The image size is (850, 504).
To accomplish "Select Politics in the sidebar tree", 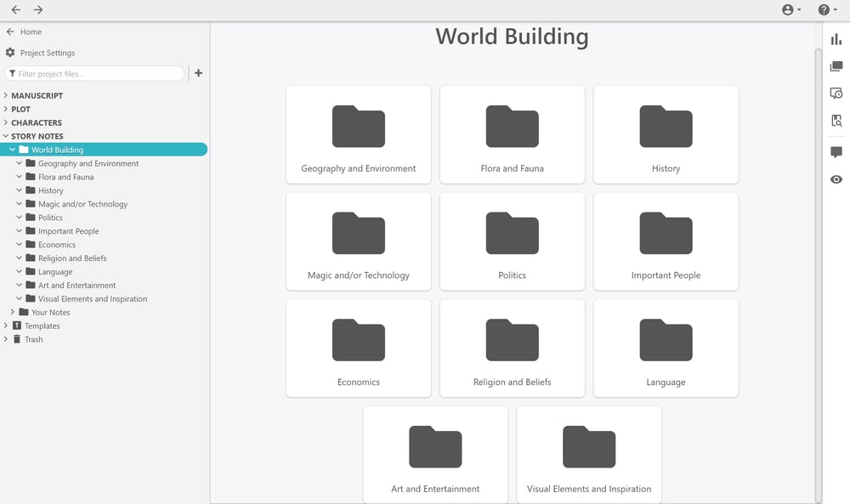I will (50, 218).
